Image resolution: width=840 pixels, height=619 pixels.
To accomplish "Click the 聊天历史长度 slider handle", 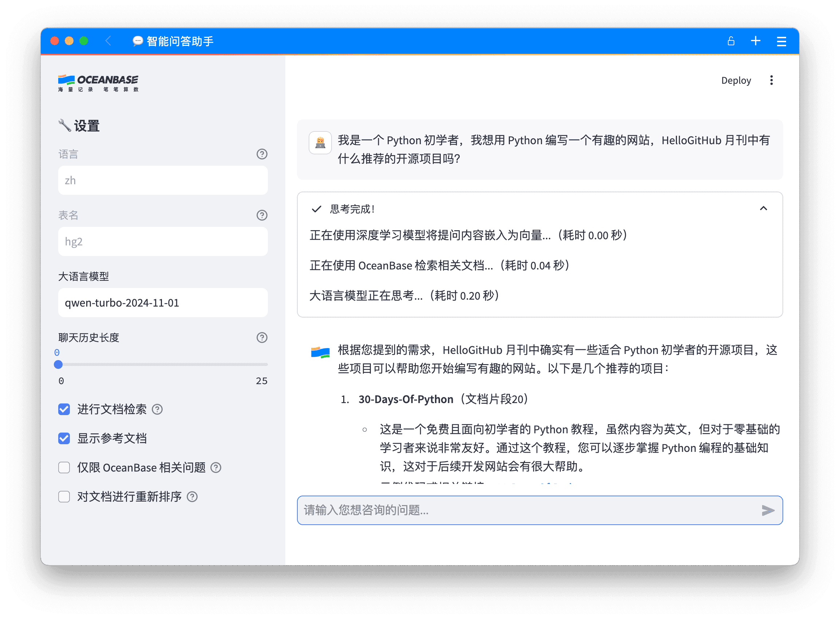I will pos(58,364).
